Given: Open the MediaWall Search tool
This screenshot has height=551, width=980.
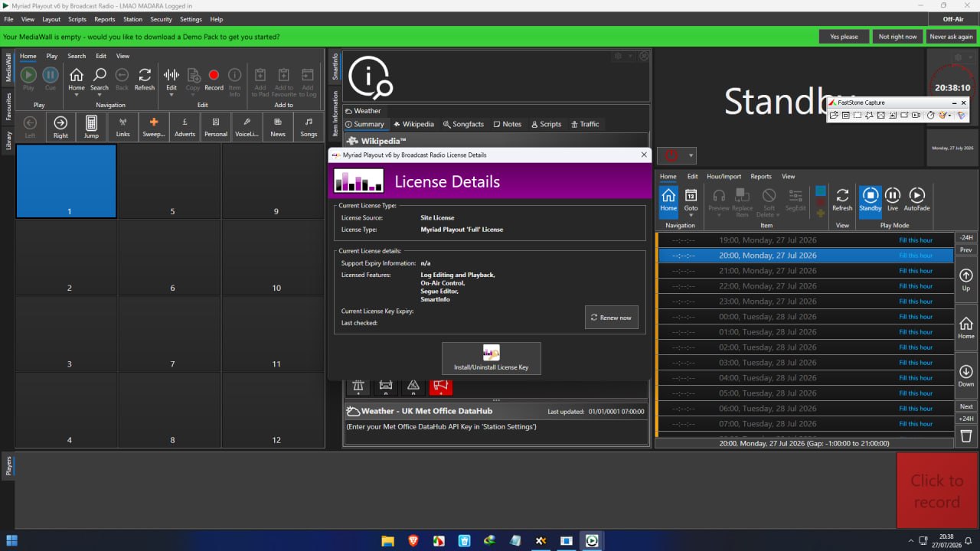Looking at the screenshot, I should pyautogui.click(x=100, y=75).
